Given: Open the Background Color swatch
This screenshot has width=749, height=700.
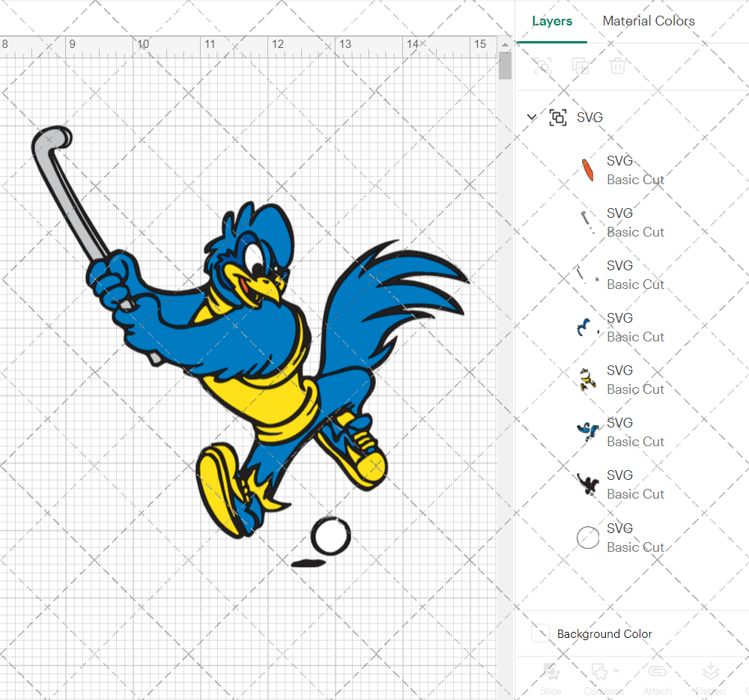Looking at the screenshot, I should (540, 633).
